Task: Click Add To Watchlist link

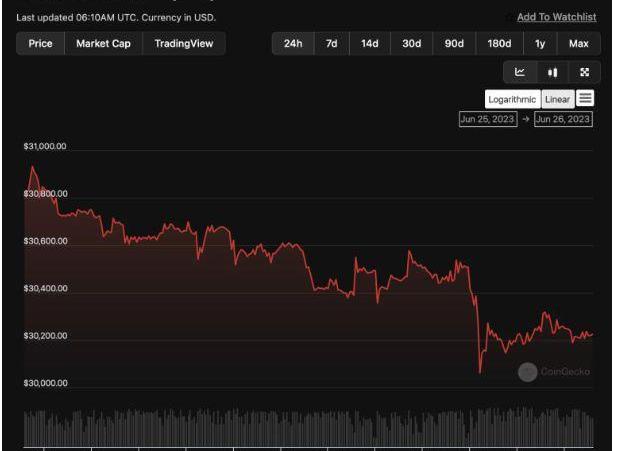Action: point(556,17)
